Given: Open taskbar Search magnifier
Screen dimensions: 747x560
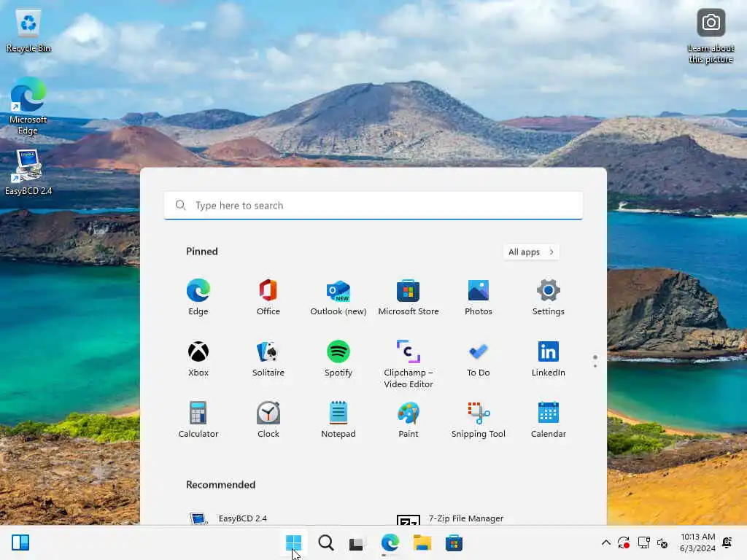Looking at the screenshot, I should [x=326, y=542].
